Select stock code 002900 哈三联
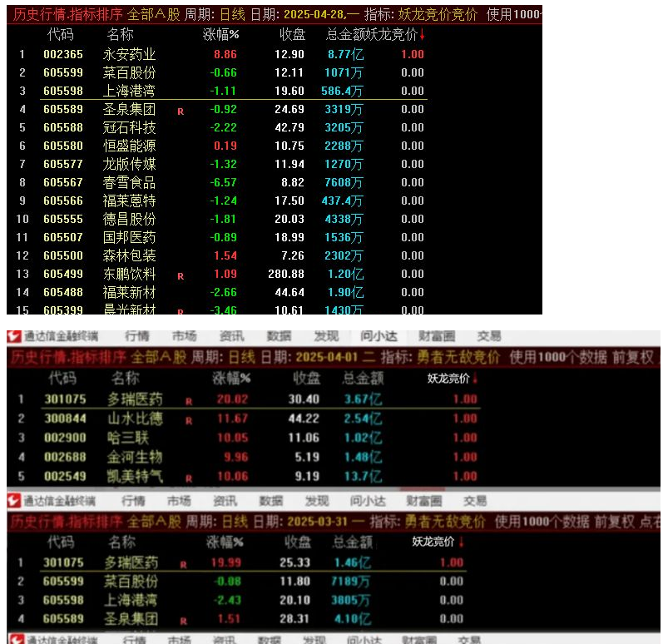The image size is (668, 644). click(x=63, y=438)
